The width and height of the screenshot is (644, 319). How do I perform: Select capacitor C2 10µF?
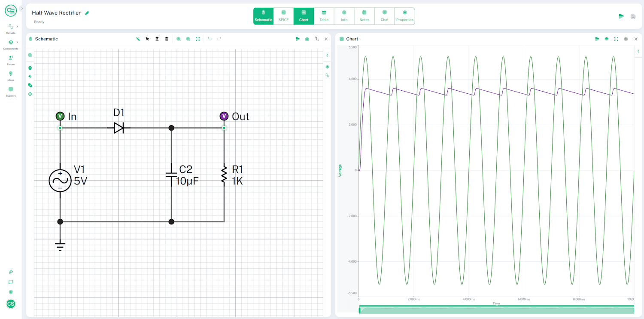171,175
